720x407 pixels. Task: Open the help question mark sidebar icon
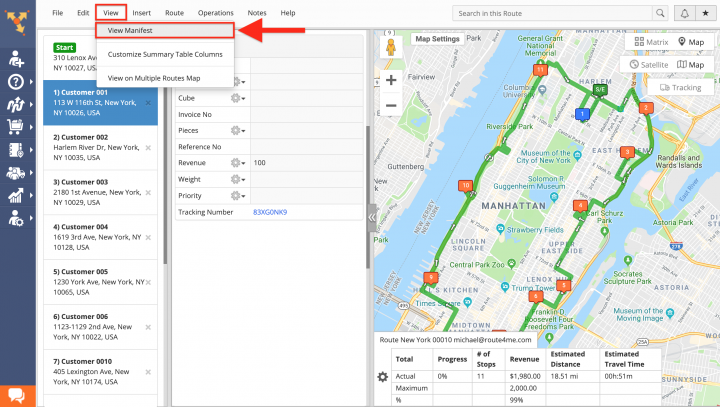[16, 82]
